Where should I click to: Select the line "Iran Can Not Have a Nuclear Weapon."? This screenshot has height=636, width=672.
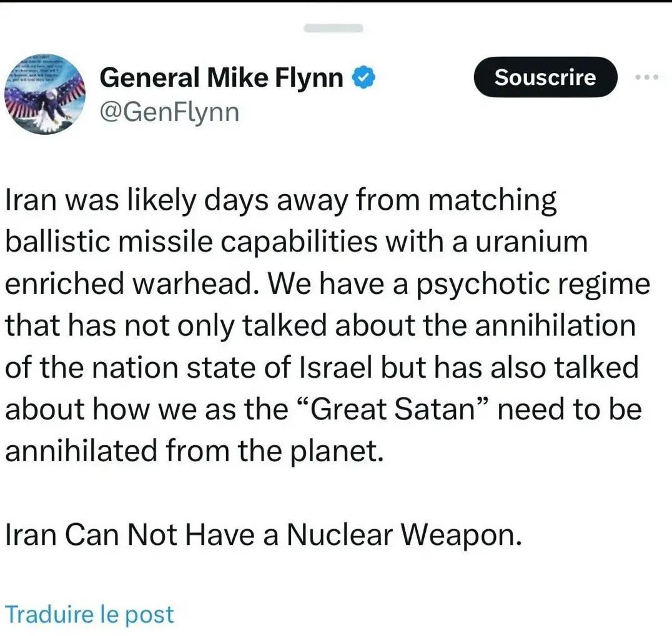263,534
